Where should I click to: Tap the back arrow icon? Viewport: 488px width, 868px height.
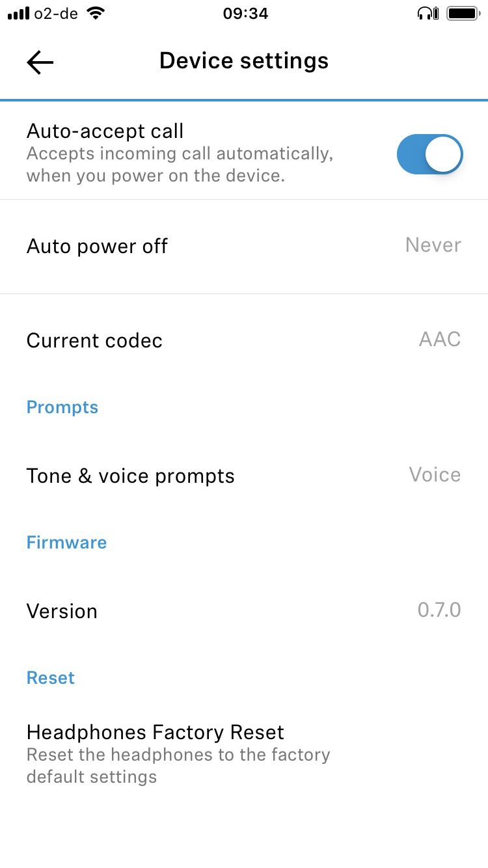[x=40, y=62]
